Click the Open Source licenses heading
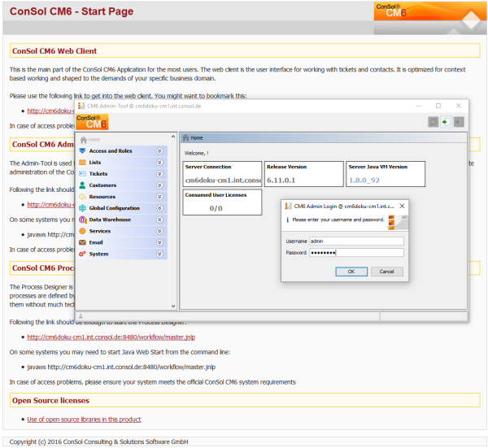 pos(50,400)
